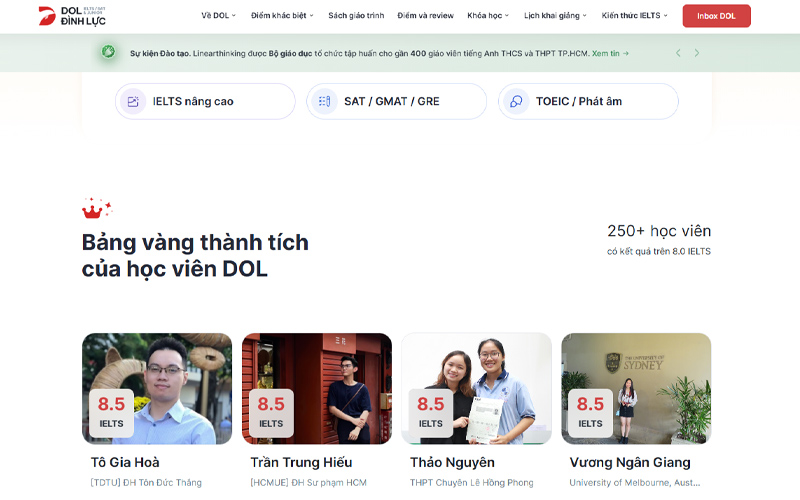The image size is (800, 500).
Task: Select the TOEIC / Phát âm course
Action: (588, 102)
